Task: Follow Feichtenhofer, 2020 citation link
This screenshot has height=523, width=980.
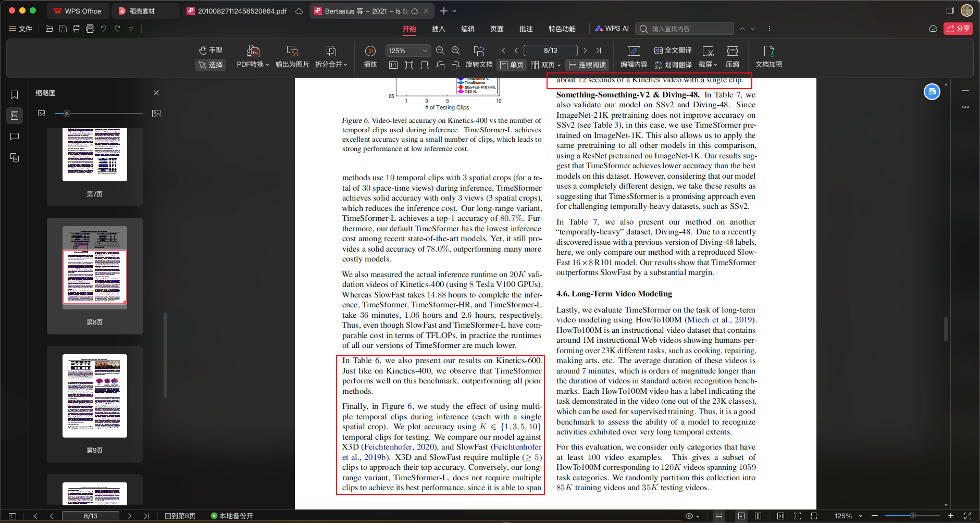Action: (400, 447)
